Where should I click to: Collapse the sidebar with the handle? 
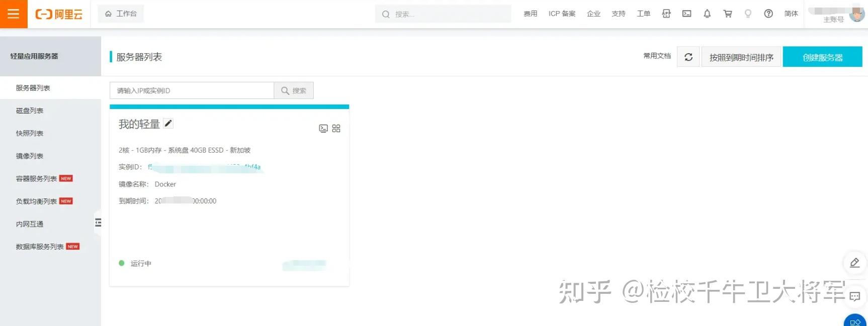click(x=98, y=223)
